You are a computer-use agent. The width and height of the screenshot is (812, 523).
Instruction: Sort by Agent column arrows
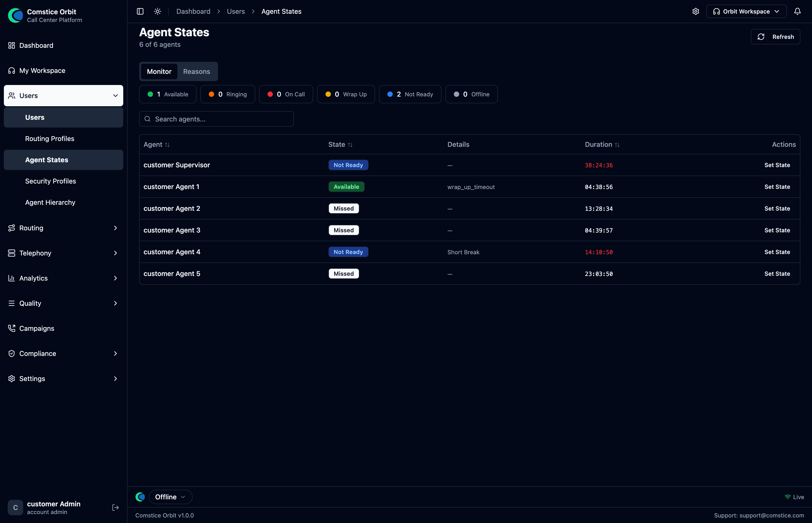[x=167, y=145]
